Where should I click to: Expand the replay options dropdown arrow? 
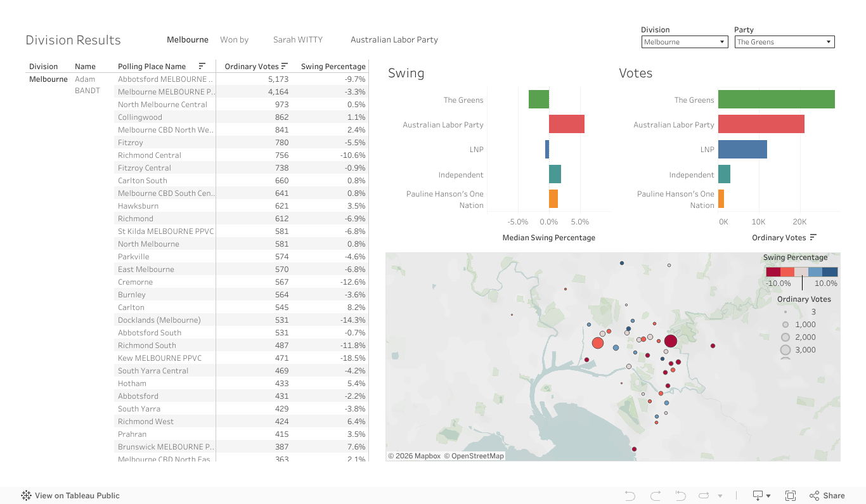coord(720,496)
